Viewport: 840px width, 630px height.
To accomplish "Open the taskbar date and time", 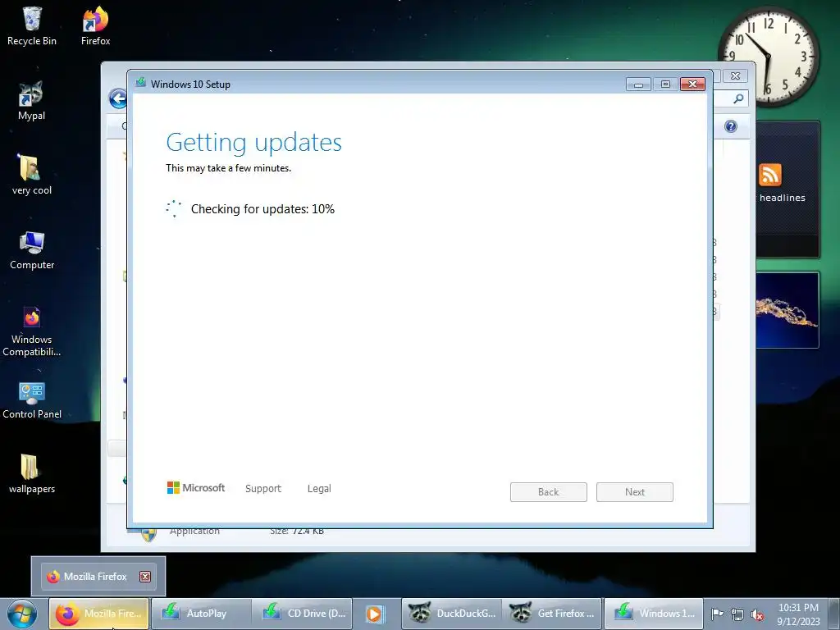I will pyautogui.click(x=798, y=614).
